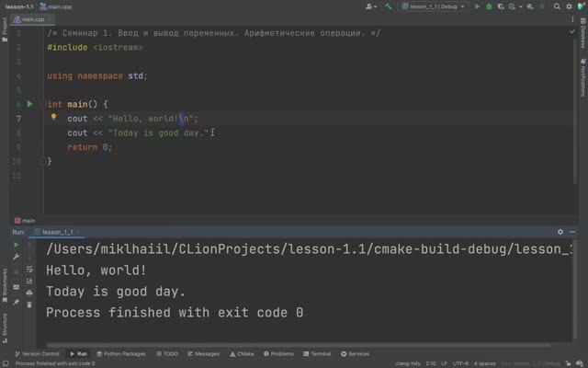Open the Notifications right sidebar panel
588x368 pixels.
click(x=583, y=77)
